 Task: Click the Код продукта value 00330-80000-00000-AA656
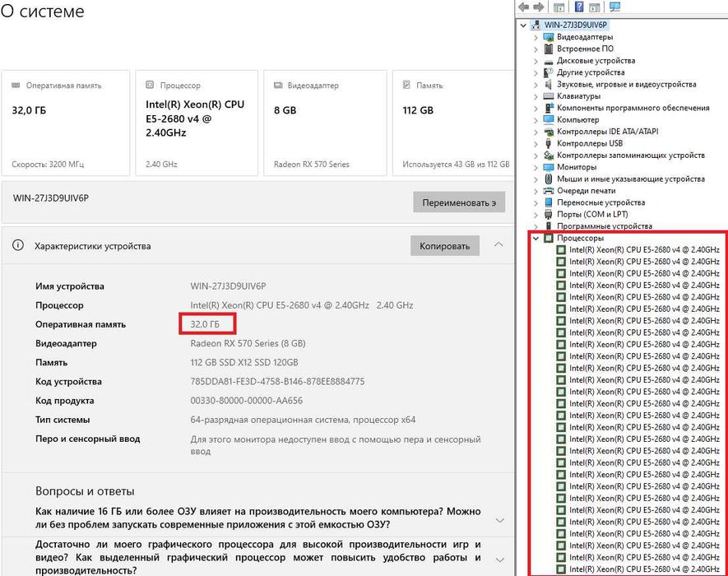coord(247,401)
